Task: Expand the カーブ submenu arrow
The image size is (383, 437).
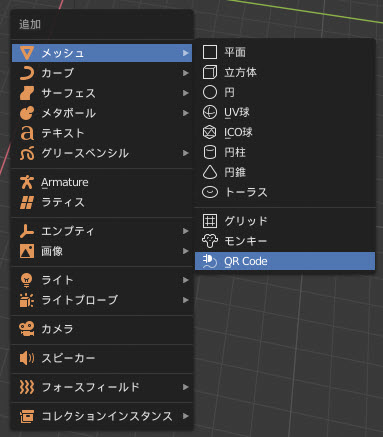Action: click(x=186, y=73)
